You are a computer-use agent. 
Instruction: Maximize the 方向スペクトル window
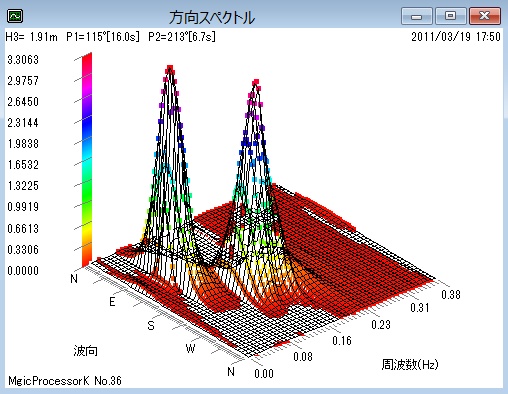450,16
